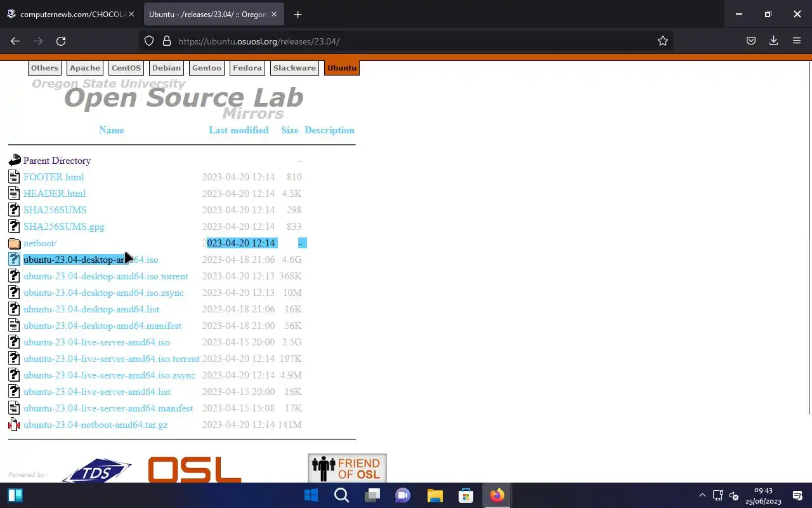
Task: Open the Ubuntu mirror tab
Action: coord(342,68)
